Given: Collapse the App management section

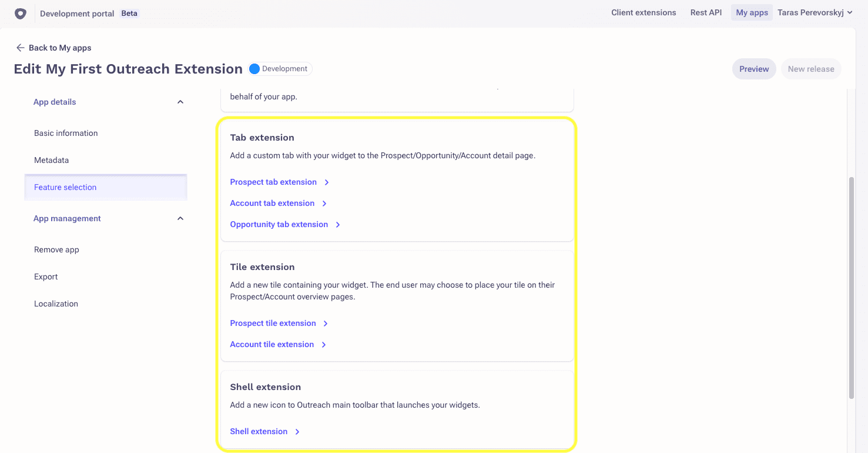Looking at the screenshot, I should tap(180, 218).
